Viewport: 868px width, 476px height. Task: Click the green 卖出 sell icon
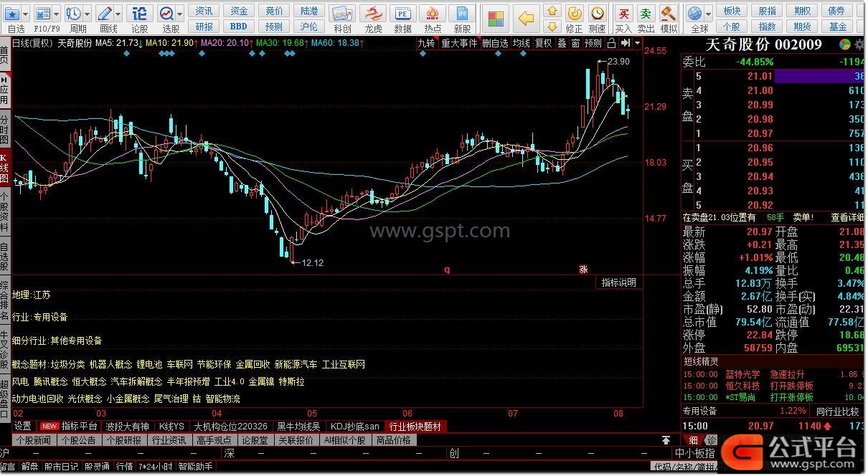pos(646,13)
